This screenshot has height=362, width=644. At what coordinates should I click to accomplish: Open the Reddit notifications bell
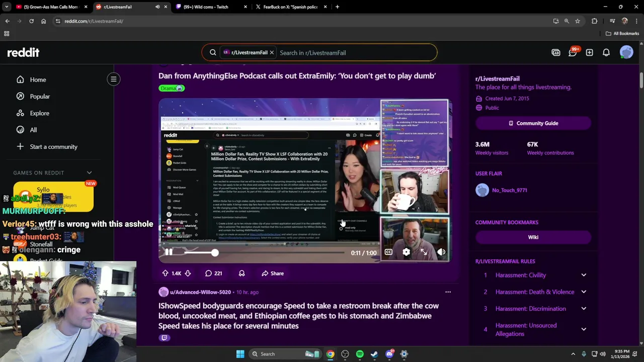[x=606, y=52]
